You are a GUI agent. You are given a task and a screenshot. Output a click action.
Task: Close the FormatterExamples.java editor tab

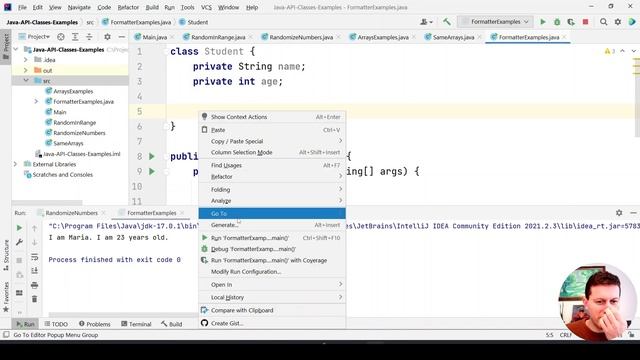[564, 37]
